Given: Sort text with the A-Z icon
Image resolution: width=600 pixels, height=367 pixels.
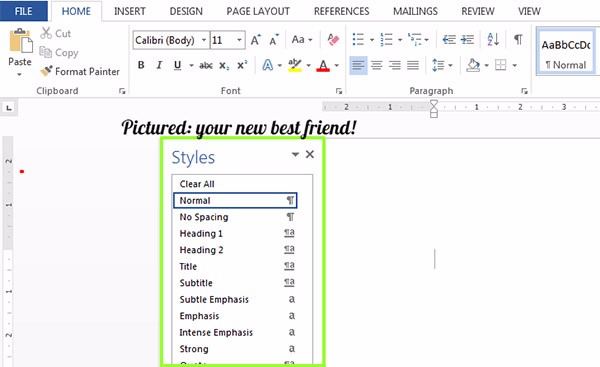Looking at the screenshot, I should [x=493, y=39].
